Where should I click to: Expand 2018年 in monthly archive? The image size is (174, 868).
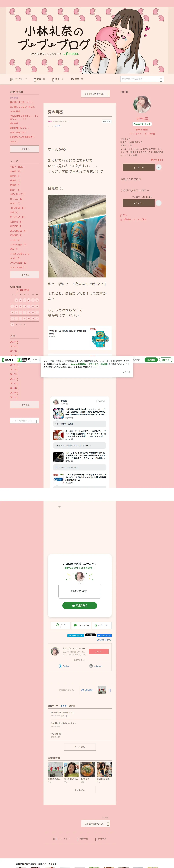(14, 370)
